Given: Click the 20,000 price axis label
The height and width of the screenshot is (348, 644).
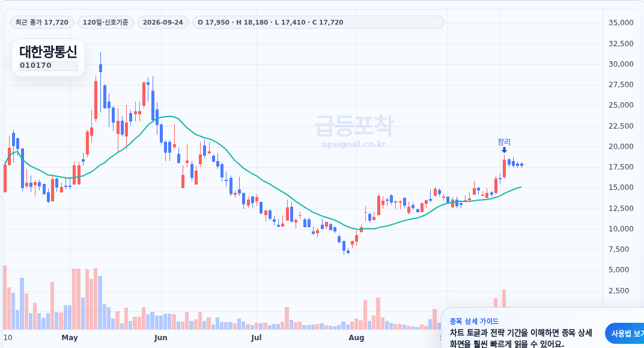Looking at the screenshot, I should click(x=621, y=146).
